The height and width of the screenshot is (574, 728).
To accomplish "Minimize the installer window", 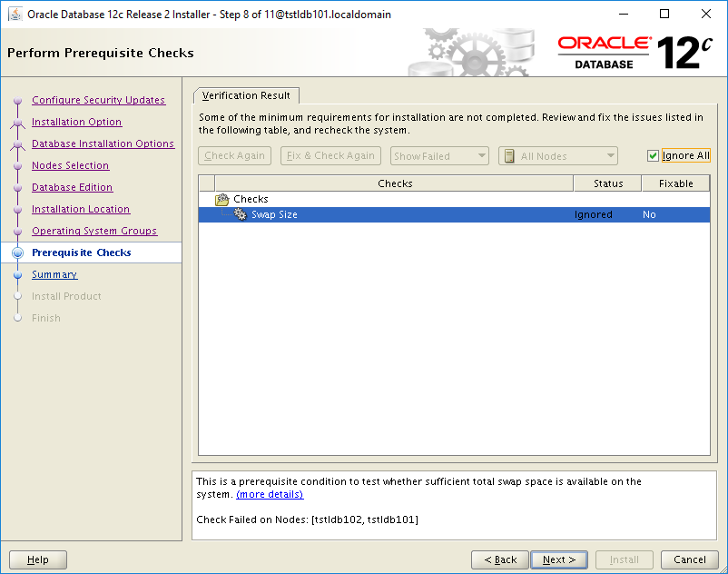I will coord(624,14).
